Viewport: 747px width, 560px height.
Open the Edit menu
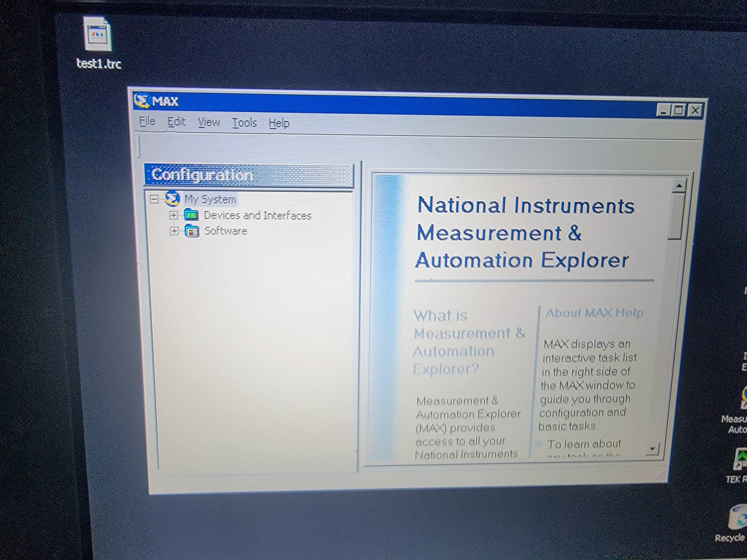click(x=176, y=122)
